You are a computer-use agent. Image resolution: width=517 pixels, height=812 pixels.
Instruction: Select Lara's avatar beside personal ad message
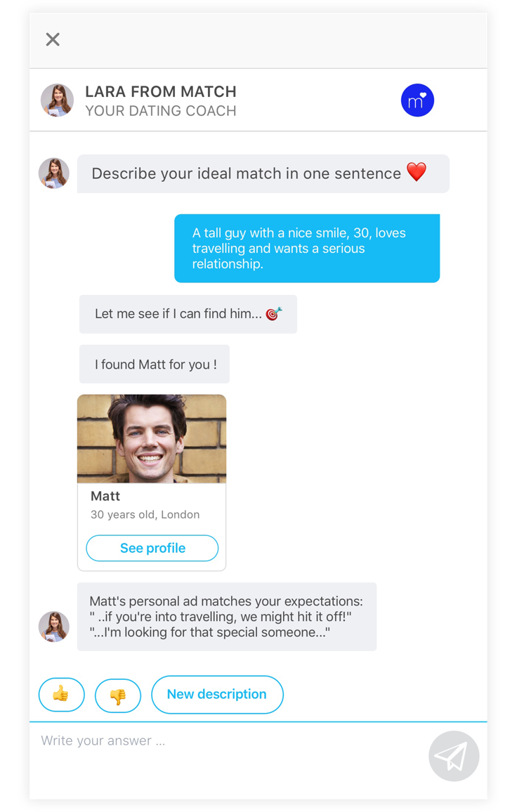(x=54, y=627)
